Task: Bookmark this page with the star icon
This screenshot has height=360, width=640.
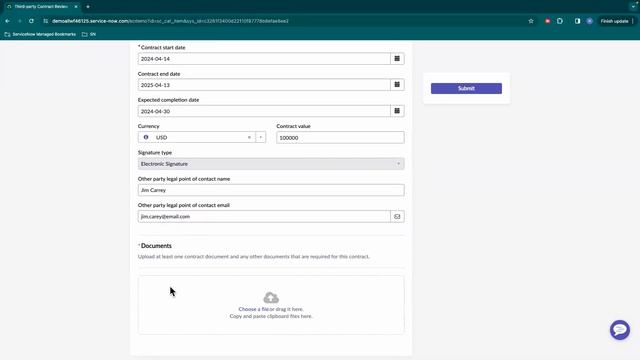Action: point(531,21)
